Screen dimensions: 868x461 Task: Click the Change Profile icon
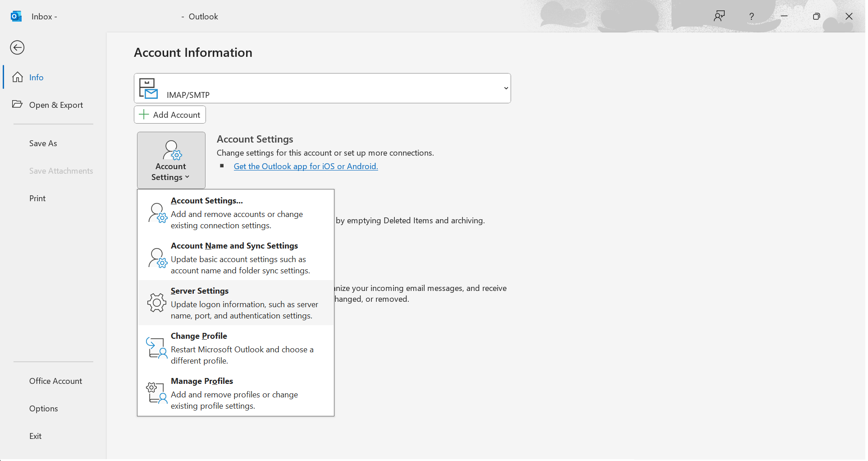(156, 348)
